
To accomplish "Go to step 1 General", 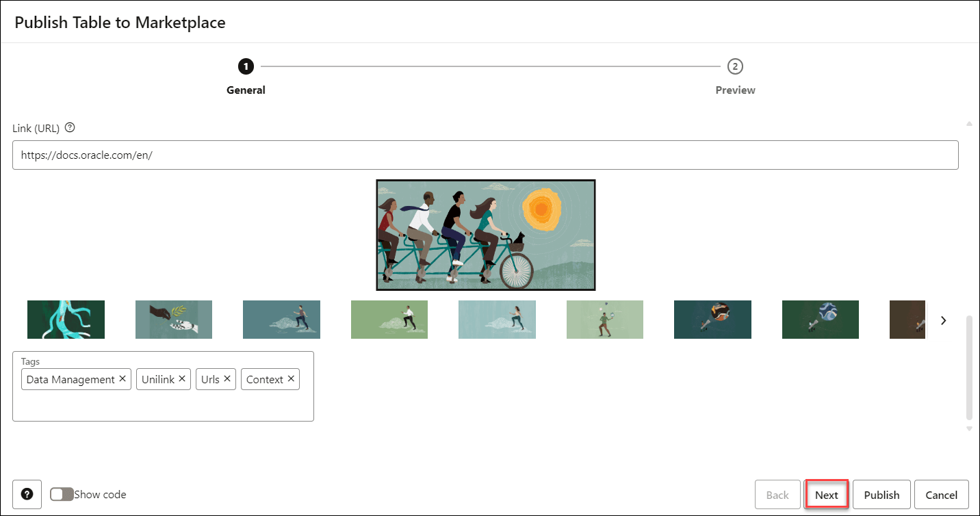I will click(x=246, y=66).
